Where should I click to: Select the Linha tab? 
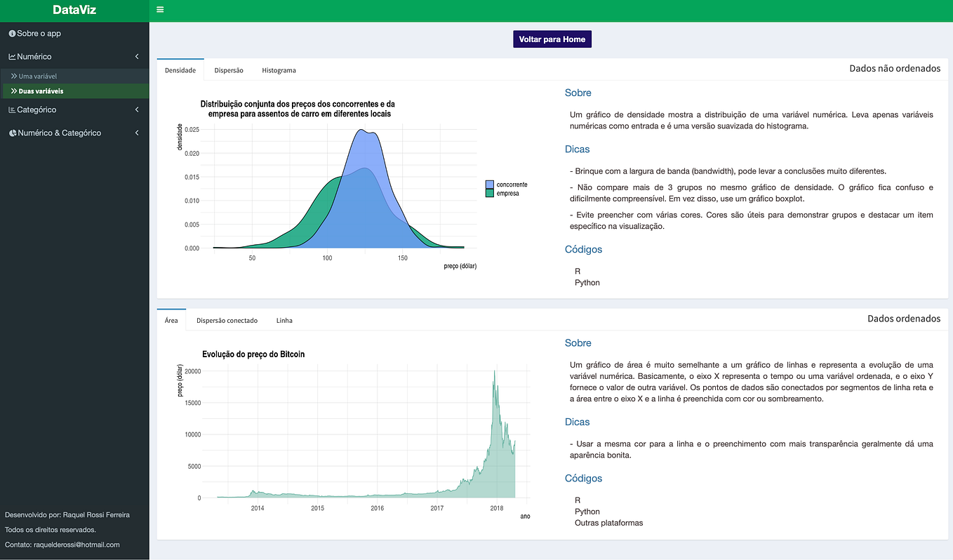pos(284,320)
